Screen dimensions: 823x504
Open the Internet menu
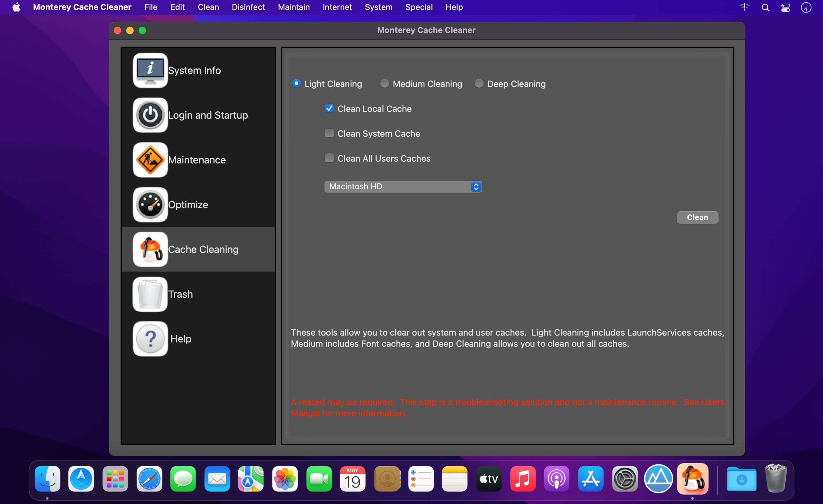click(x=337, y=7)
